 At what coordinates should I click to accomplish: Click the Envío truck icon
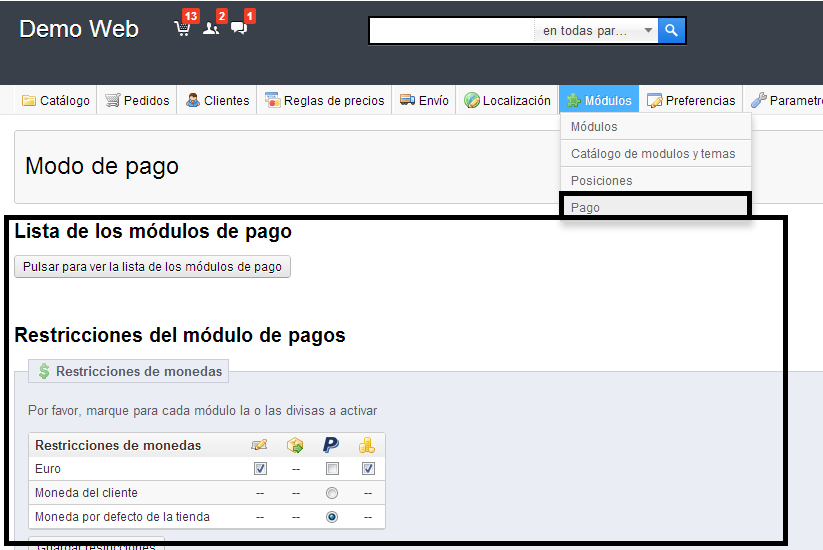click(x=407, y=100)
